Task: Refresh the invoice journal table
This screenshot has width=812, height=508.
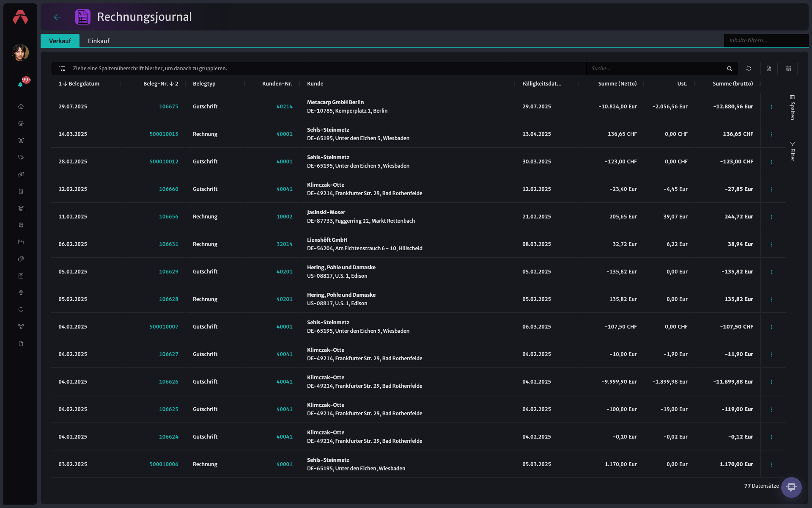Action: pyautogui.click(x=749, y=69)
